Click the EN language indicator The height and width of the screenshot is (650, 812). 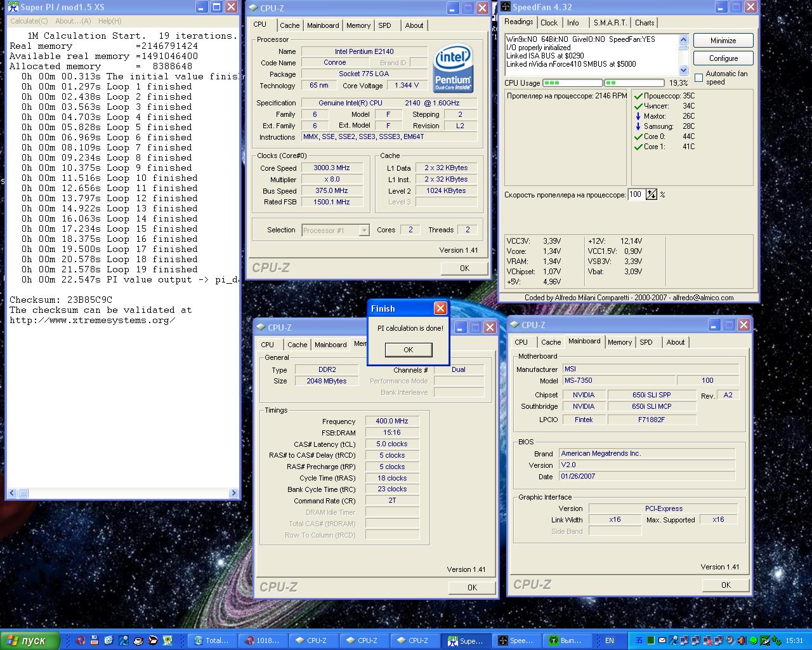tap(610, 640)
